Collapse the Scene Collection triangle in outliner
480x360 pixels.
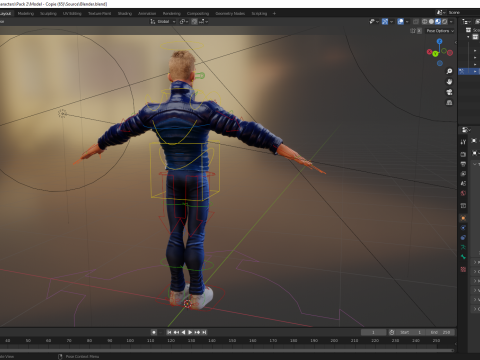pyautogui.click(x=468, y=36)
